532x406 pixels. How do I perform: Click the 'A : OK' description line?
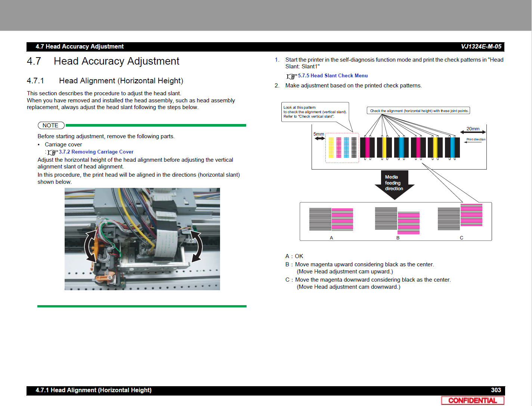[x=294, y=256]
